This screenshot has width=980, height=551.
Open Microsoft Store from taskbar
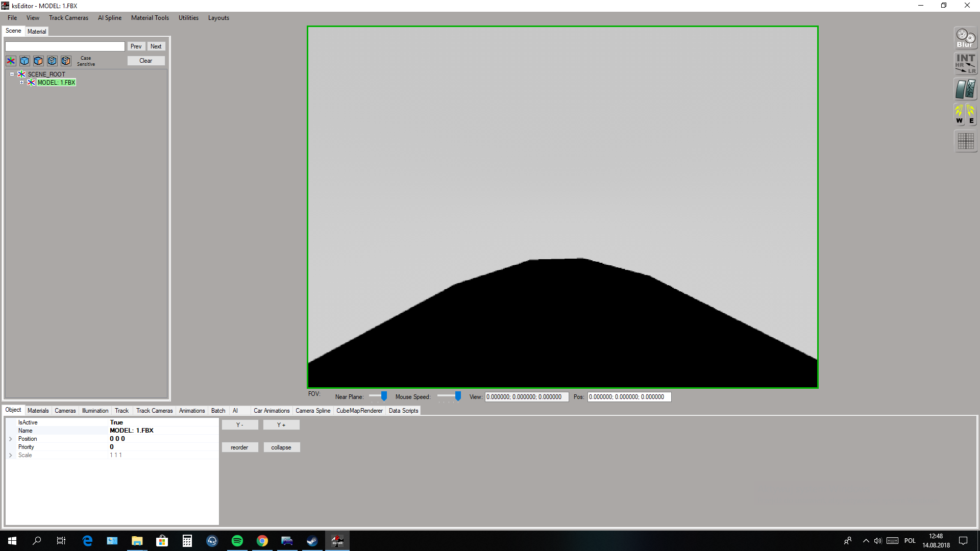(162, 541)
